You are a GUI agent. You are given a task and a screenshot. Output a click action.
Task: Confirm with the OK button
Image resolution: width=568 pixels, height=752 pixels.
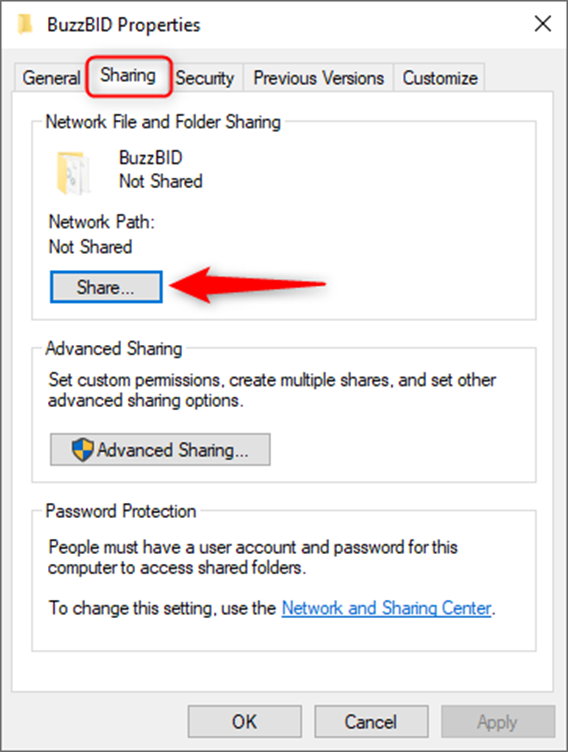245,721
